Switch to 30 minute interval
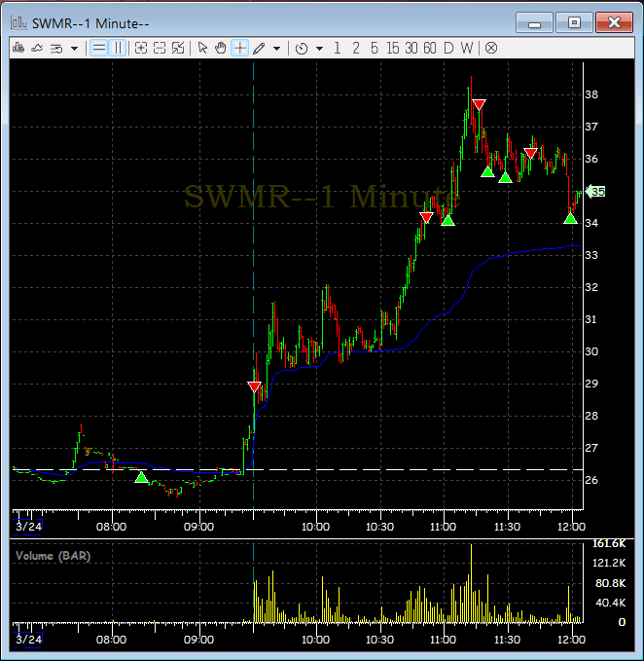This screenshot has height=661, width=644. [411, 48]
